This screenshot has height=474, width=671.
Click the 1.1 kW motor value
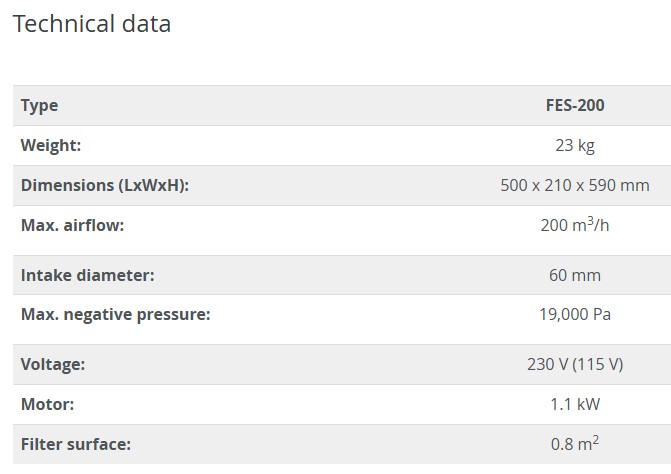575,405
